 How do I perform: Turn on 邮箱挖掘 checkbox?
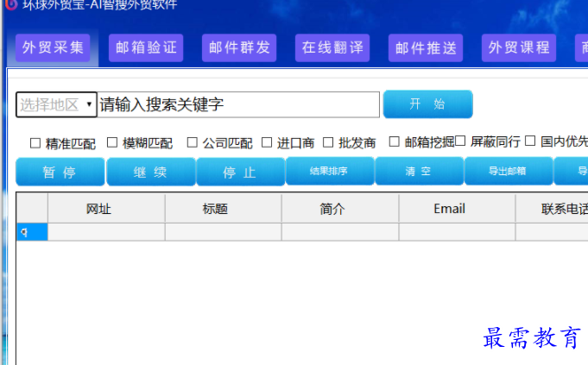click(394, 142)
